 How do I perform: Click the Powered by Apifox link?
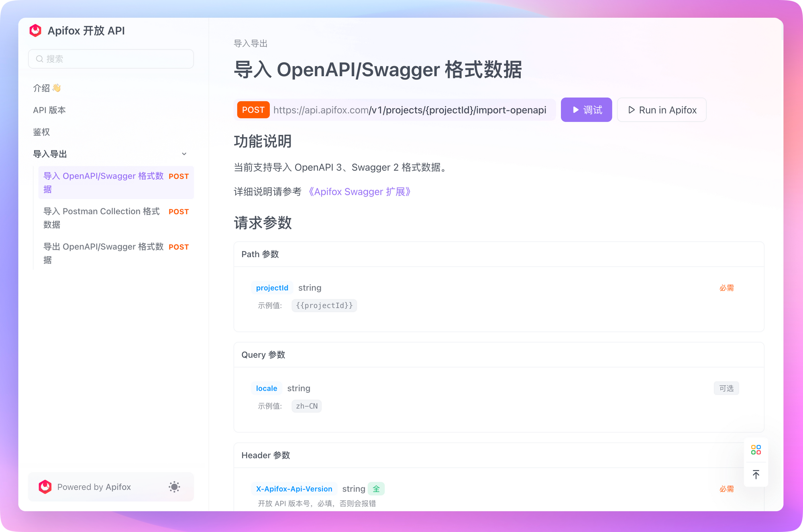(94, 487)
